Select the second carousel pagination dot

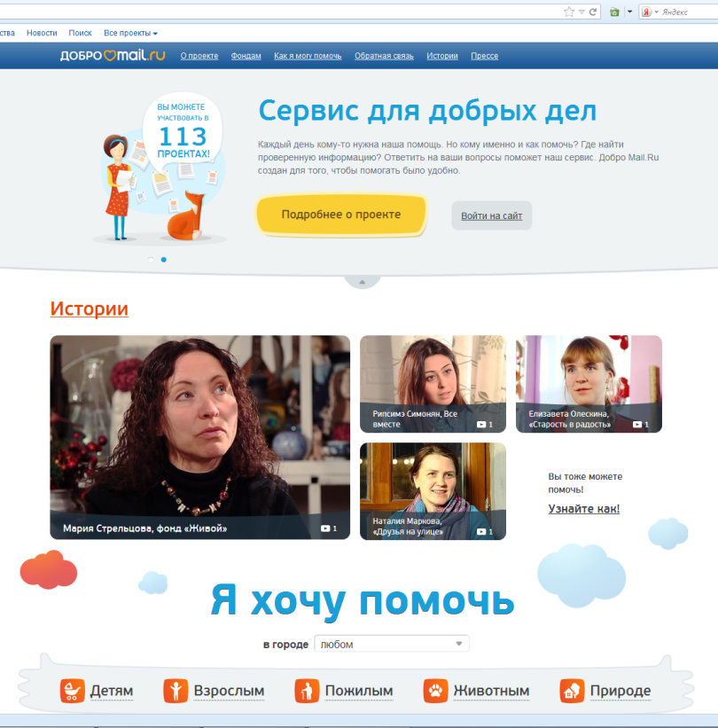click(x=163, y=259)
